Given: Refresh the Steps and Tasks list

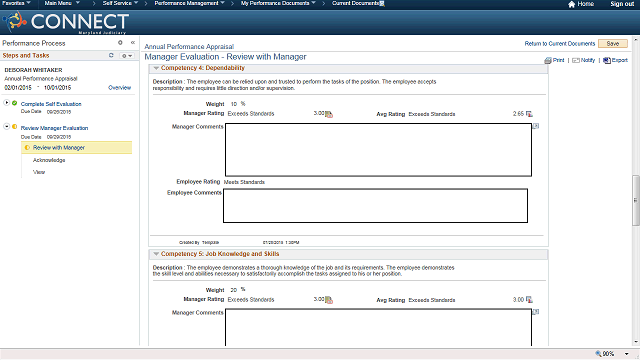Looking at the screenshot, I should coord(111,55).
